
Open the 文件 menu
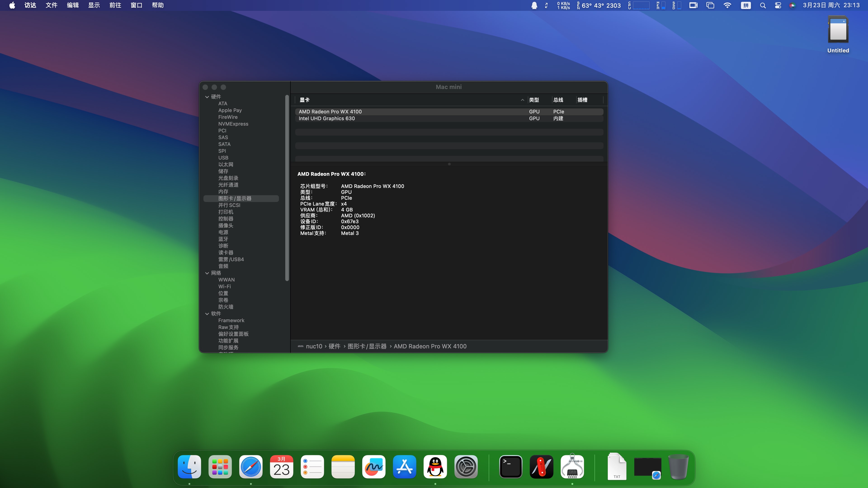coord(52,5)
